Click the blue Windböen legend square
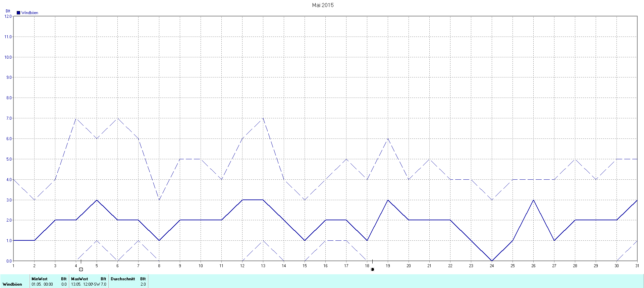The width and height of the screenshot is (644, 288). point(18,13)
